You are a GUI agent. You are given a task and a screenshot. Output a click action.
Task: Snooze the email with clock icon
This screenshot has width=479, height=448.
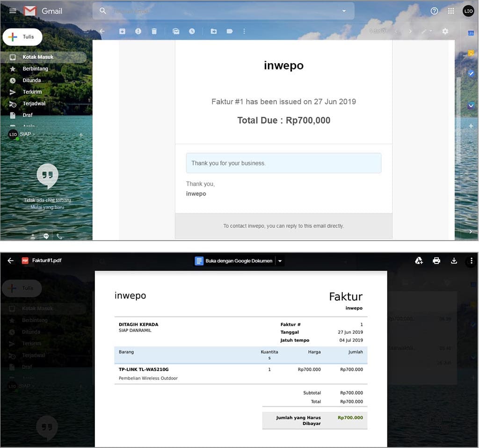(x=192, y=31)
